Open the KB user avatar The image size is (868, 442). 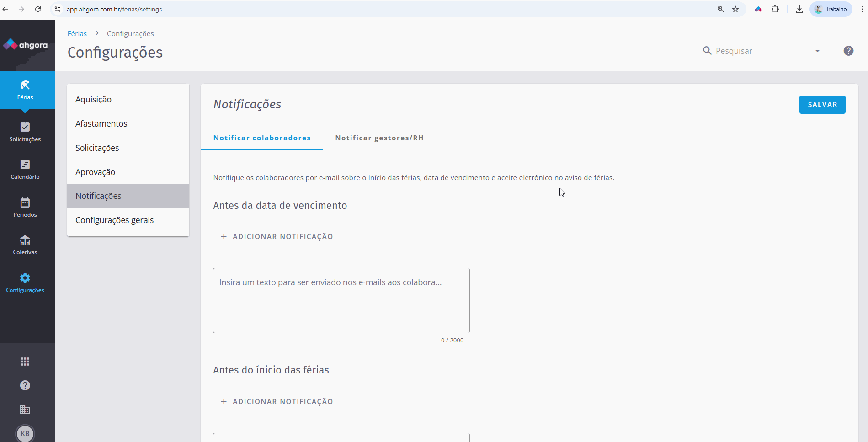pos(25,433)
